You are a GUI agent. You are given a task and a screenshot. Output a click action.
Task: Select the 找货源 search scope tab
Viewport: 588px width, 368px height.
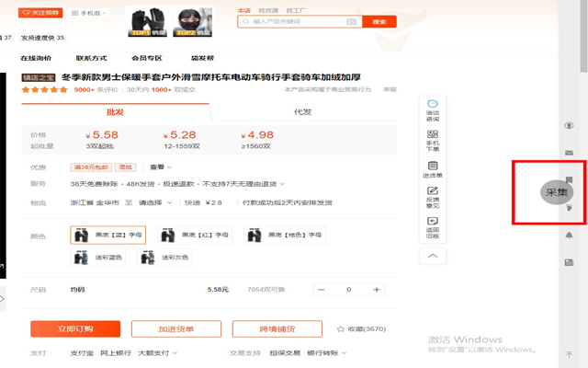tap(268, 10)
